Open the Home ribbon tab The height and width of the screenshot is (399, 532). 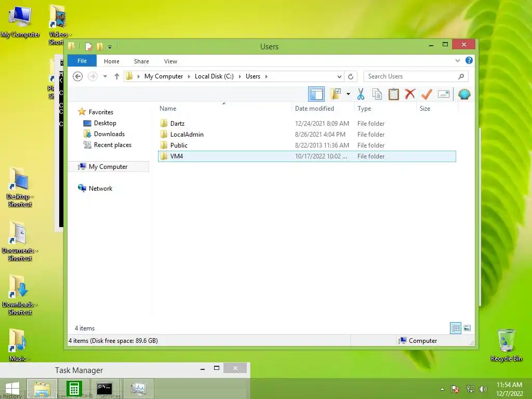tap(112, 61)
